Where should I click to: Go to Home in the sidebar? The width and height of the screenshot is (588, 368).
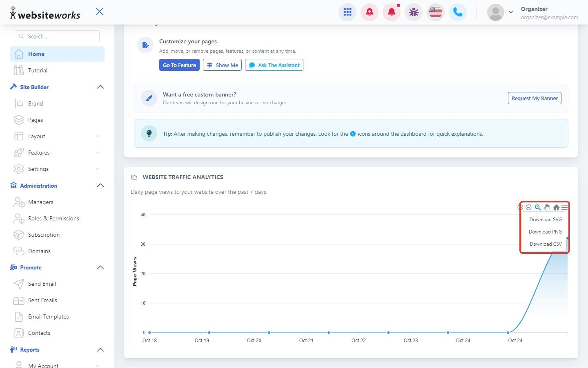pos(57,54)
